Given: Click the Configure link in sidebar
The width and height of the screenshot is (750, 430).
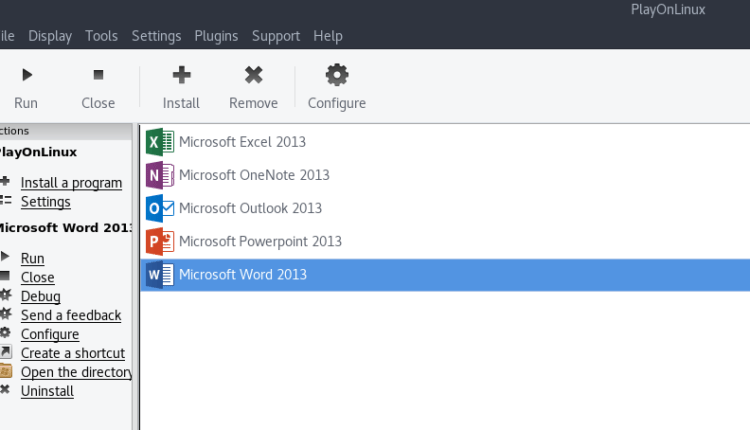Looking at the screenshot, I should coord(50,334).
